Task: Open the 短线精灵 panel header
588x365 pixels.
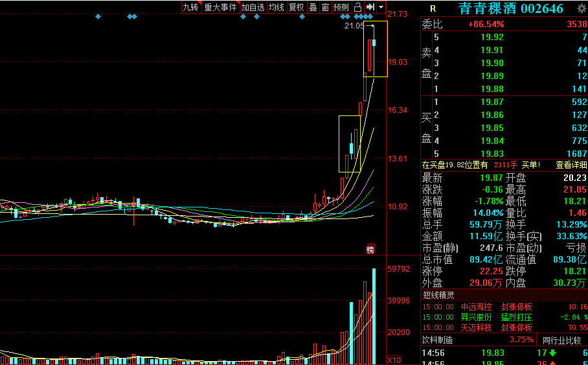Action: 438,295
